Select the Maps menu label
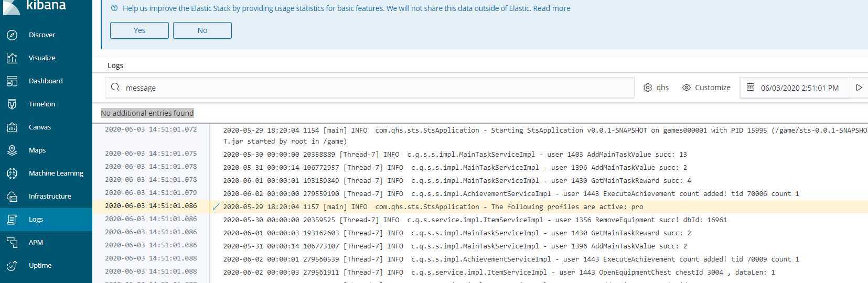This screenshot has width=868, height=283. (37, 150)
